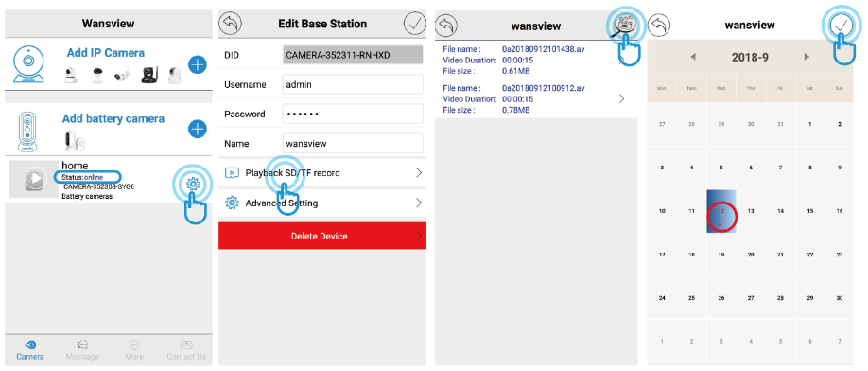Expand chevron for the 0.78MB recording

[621, 98]
